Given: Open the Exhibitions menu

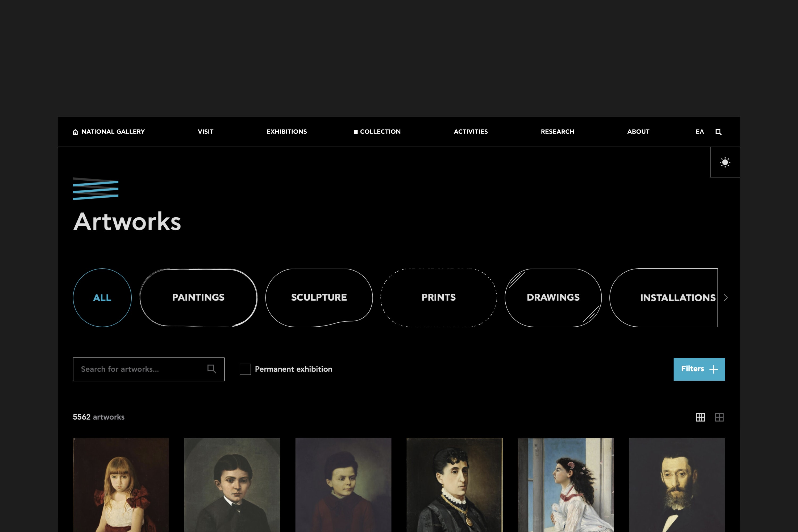Looking at the screenshot, I should click(x=287, y=132).
